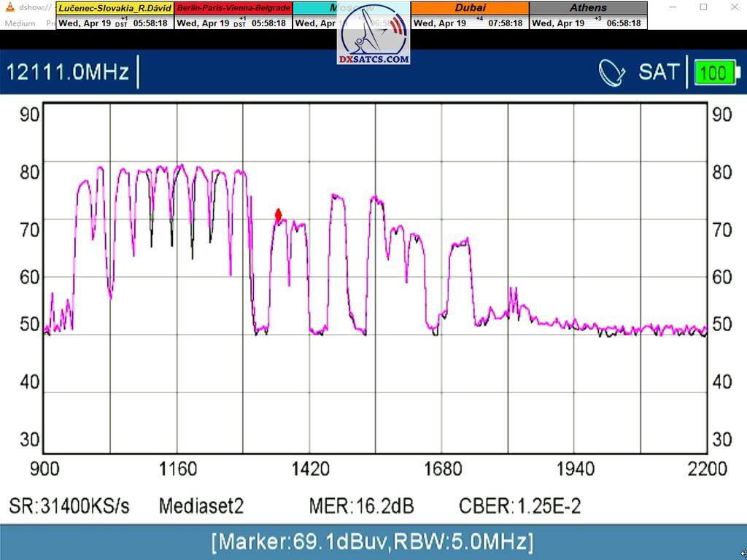
Task: Click the Dubai time 07:58:18
Action: tap(505, 23)
